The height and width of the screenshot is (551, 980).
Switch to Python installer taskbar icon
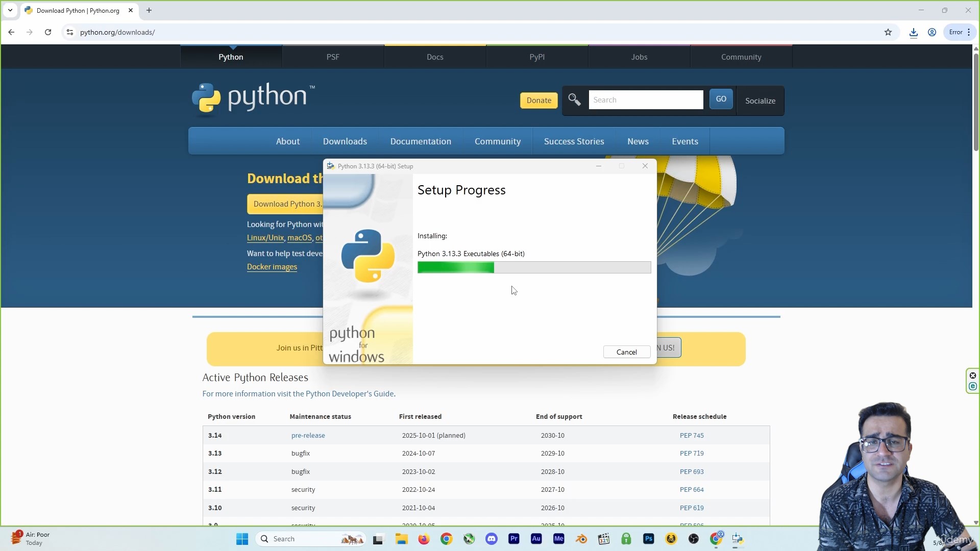tap(738, 539)
